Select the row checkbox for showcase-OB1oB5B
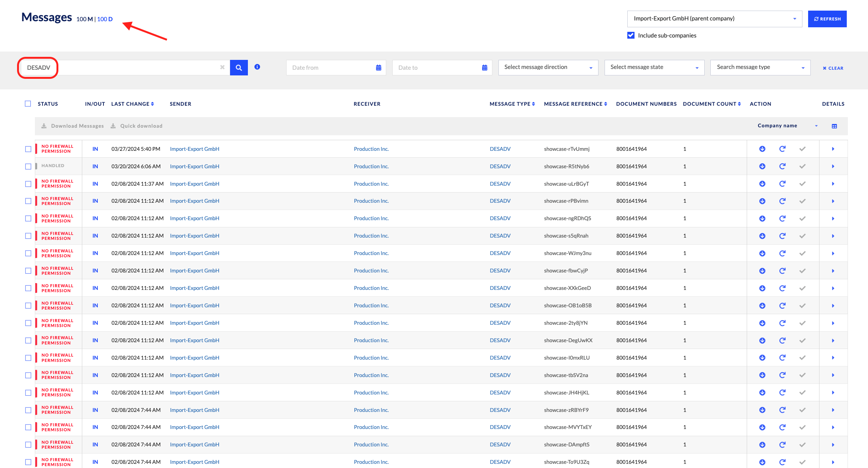 coord(28,306)
